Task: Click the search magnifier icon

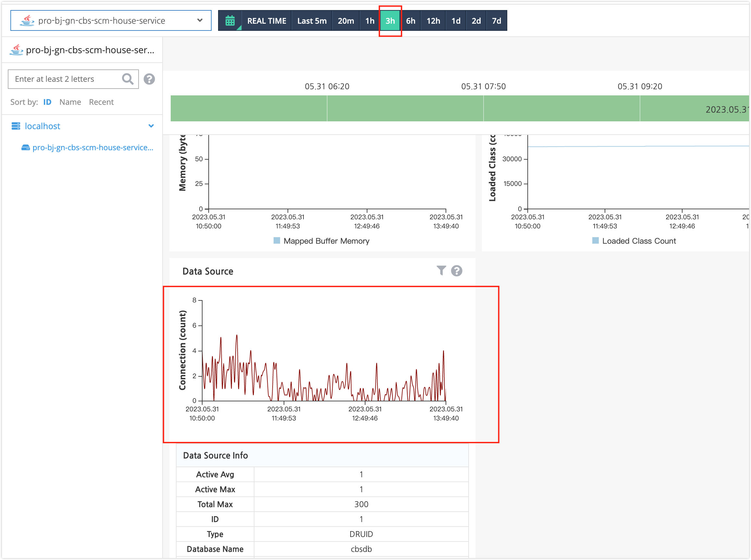Action: pyautogui.click(x=128, y=79)
